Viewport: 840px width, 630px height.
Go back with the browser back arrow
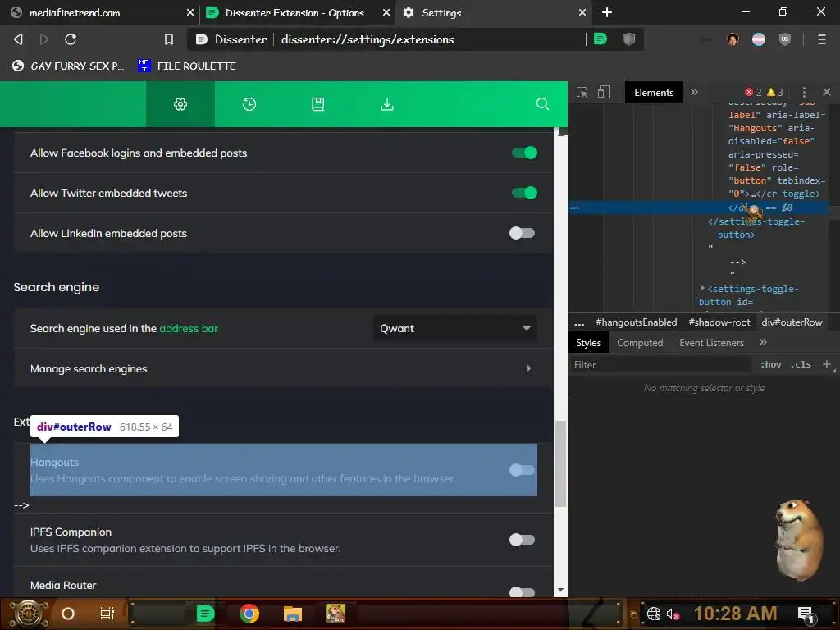point(18,39)
